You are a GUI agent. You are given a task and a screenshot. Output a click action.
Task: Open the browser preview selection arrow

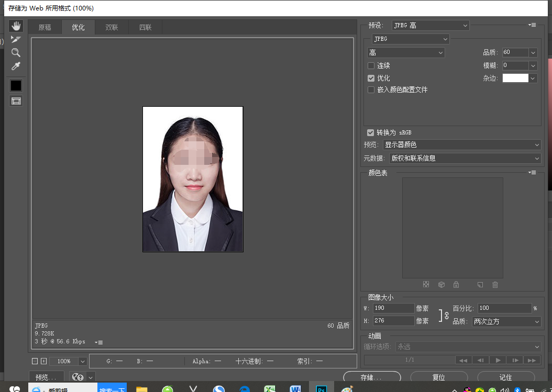click(91, 377)
